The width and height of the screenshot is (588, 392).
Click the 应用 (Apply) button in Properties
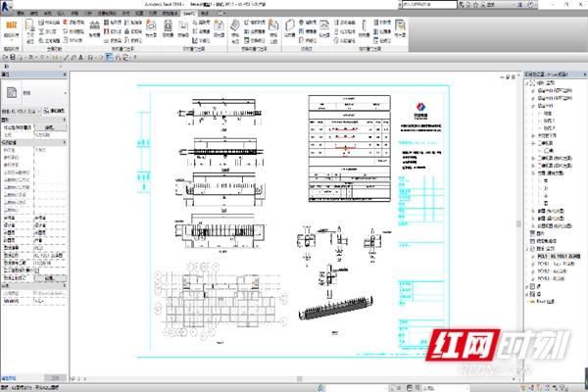53,375
